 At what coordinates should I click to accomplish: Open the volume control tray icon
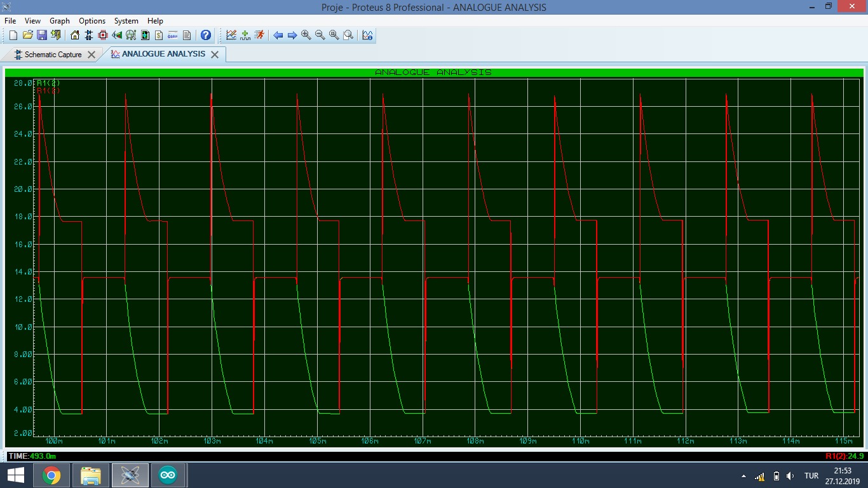(x=790, y=476)
